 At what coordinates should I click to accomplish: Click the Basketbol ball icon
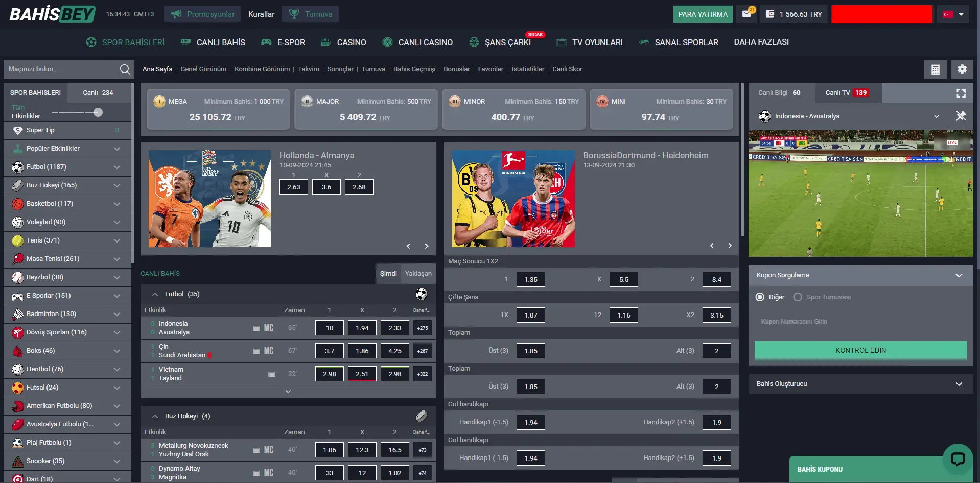(18, 204)
